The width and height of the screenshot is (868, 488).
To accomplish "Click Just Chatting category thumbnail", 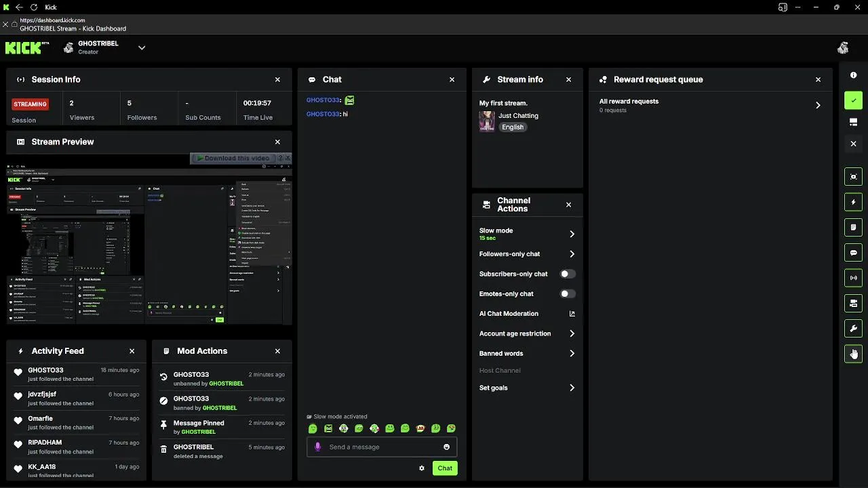I will [x=487, y=121].
